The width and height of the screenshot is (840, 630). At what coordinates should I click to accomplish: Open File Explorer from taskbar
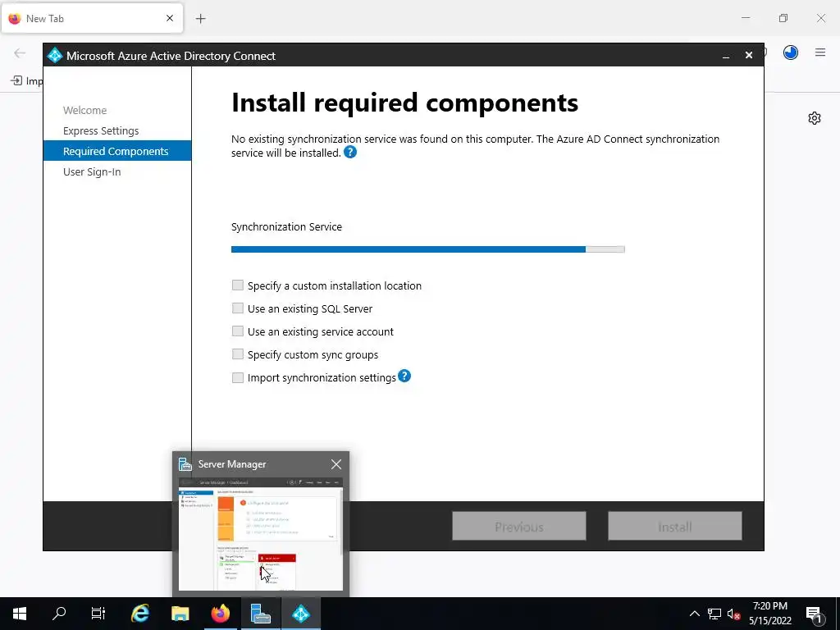[180, 613]
